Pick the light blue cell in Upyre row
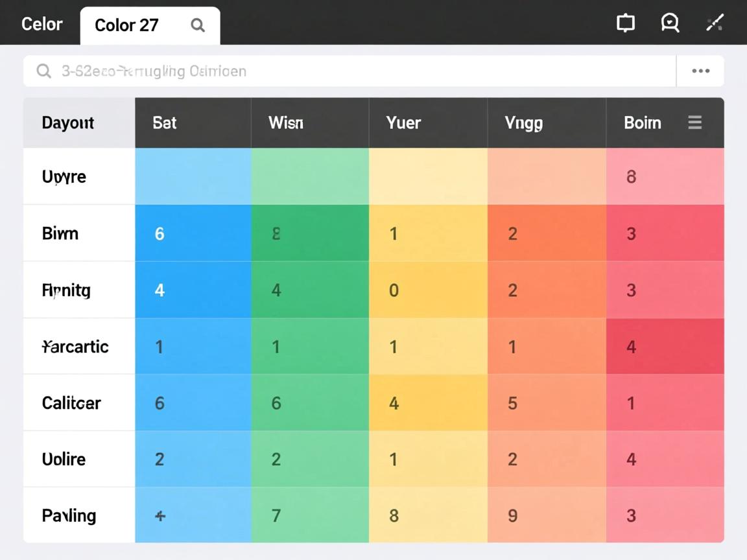This screenshot has width=747, height=560. [193, 176]
